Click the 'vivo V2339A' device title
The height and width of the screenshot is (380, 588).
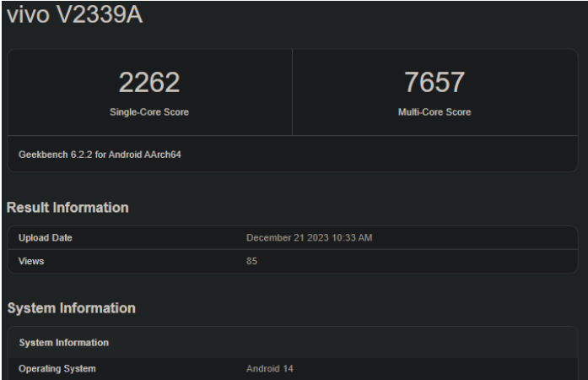pos(74,14)
